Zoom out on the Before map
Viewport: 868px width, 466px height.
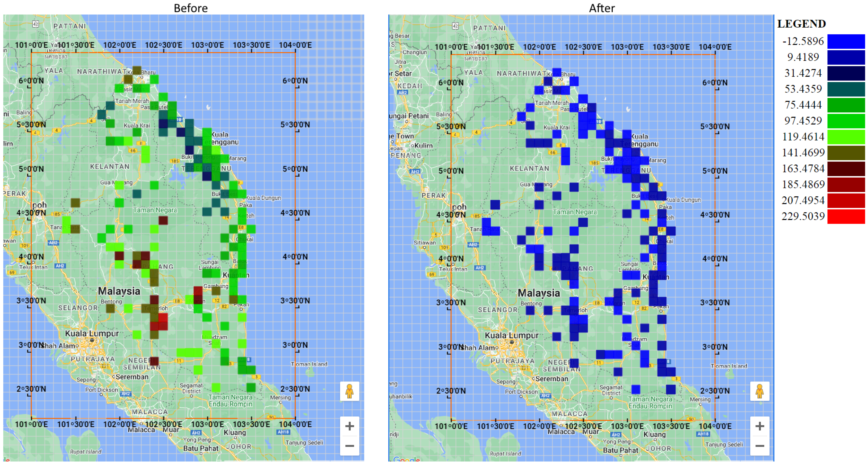click(349, 446)
